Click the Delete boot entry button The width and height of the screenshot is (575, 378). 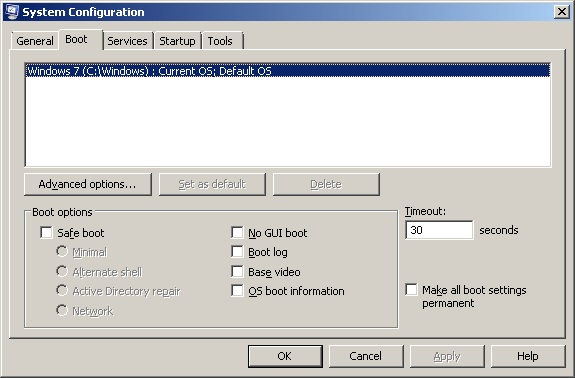pos(326,184)
